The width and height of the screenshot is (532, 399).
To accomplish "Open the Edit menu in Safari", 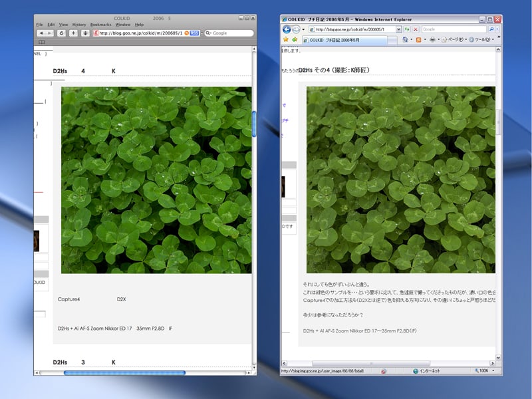I will pos(51,25).
